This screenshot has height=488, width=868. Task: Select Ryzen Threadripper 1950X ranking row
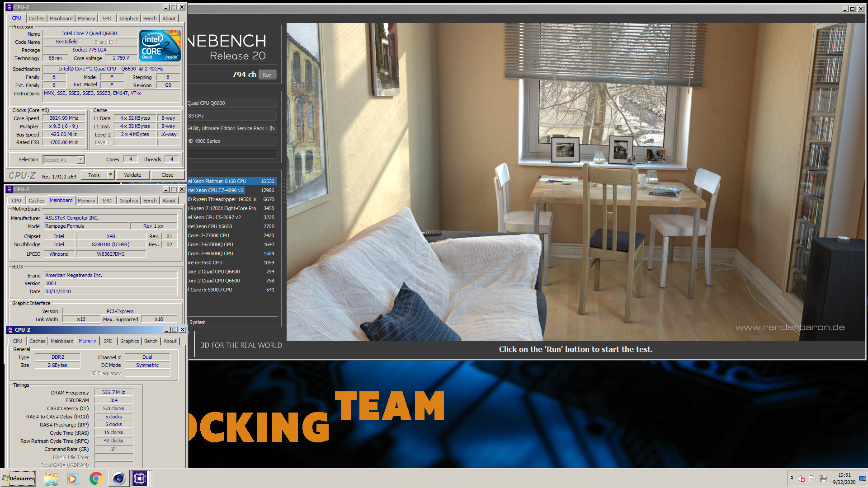pos(231,199)
